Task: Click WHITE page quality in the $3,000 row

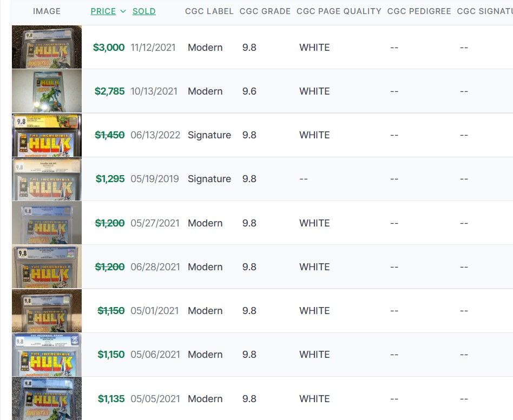Action: coord(314,48)
